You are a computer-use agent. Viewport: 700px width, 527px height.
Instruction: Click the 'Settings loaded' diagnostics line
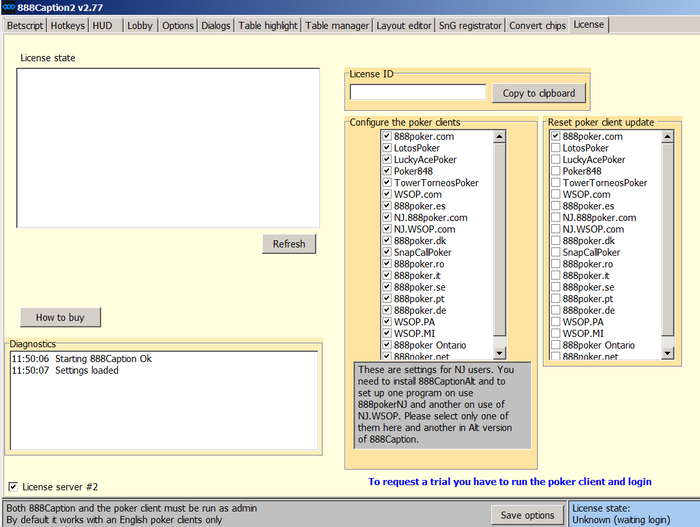[x=65, y=370]
